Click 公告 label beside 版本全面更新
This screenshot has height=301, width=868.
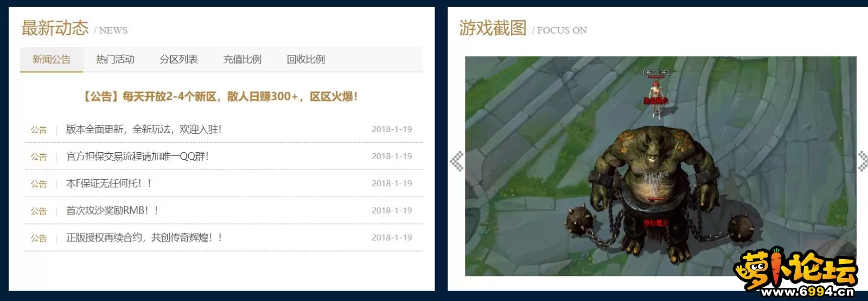click(x=39, y=130)
